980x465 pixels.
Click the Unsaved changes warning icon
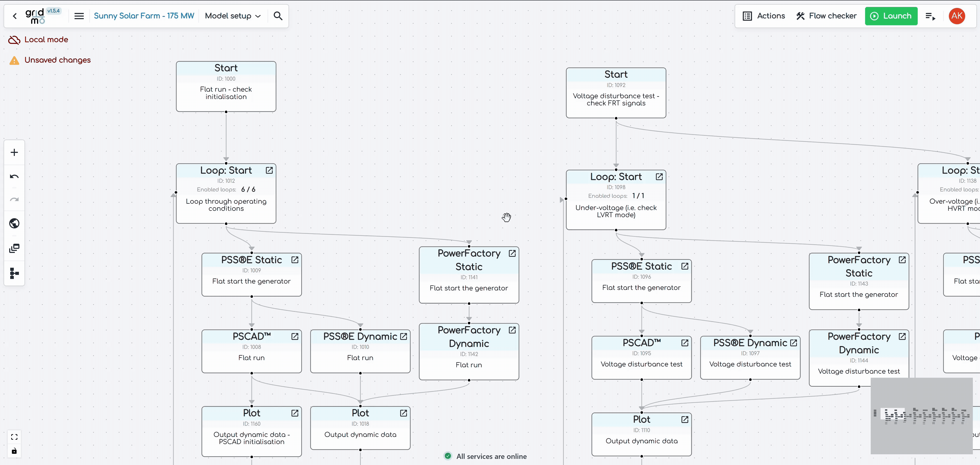click(14, 60)
